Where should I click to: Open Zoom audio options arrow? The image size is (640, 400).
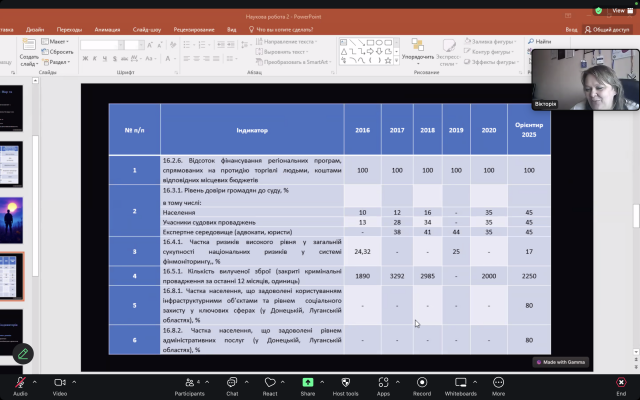(x=35, y=382)
